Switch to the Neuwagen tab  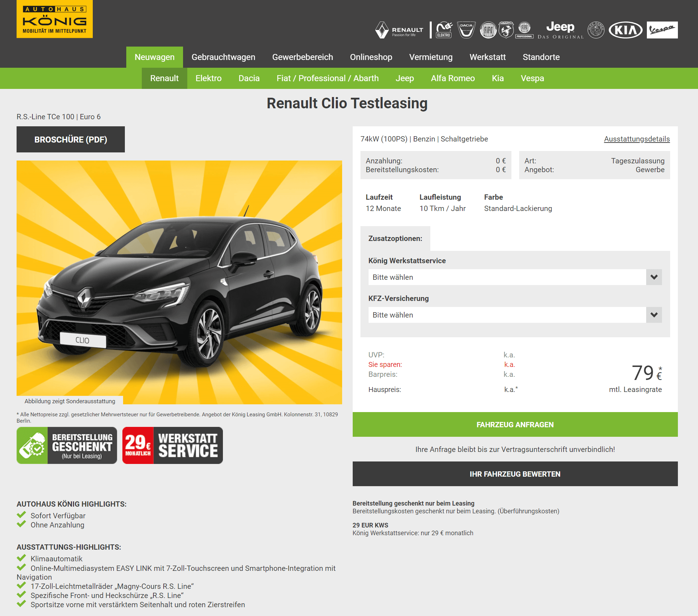(154, 57)
